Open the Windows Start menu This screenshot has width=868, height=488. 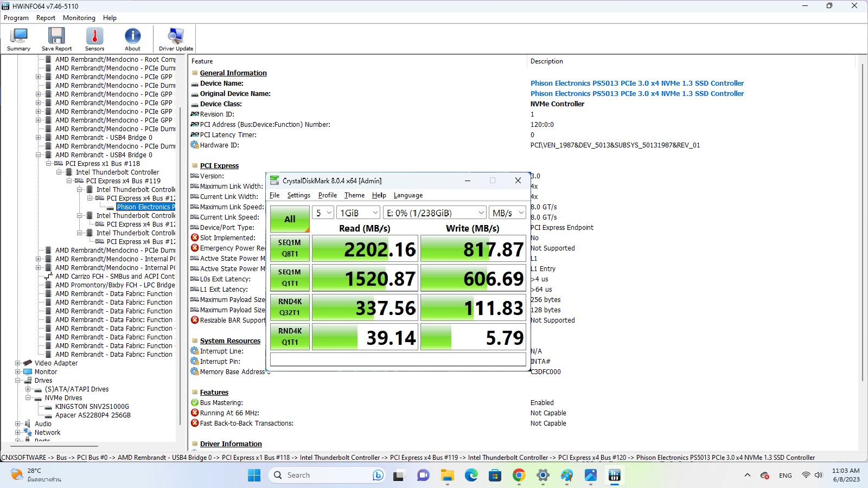(x=254, y=475)
